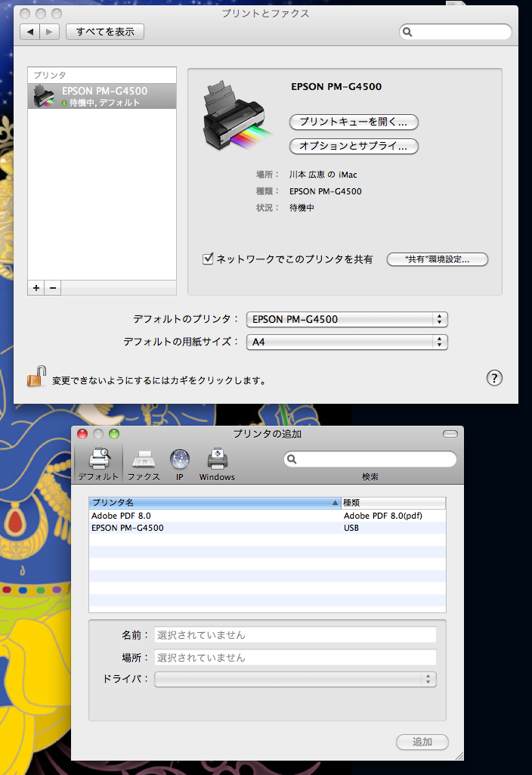
Task: Click the 検索 search field in プリンタの追加
Action: 370,460
